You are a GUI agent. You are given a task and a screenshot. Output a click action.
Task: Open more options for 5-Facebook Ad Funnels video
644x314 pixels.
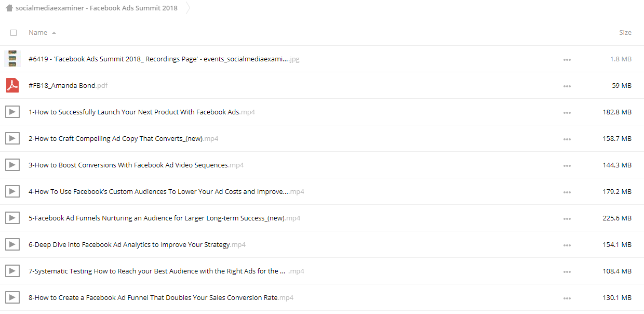567,219
